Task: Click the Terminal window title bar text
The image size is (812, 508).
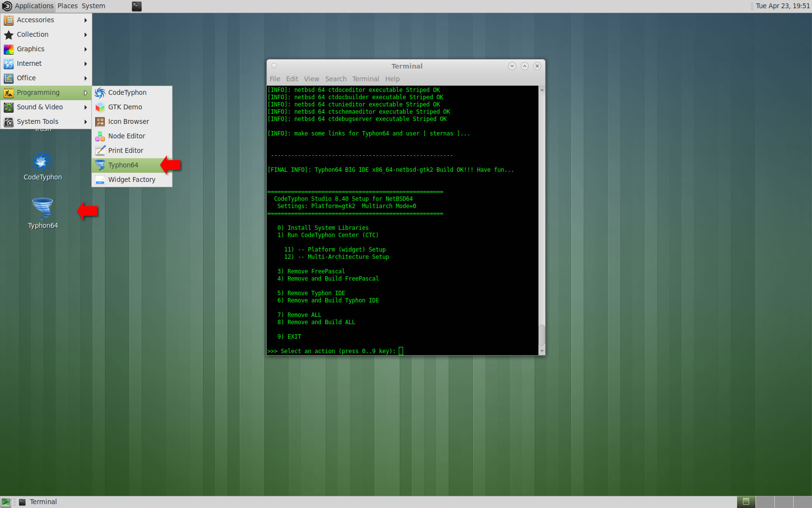Action: (x=407, y=66)
